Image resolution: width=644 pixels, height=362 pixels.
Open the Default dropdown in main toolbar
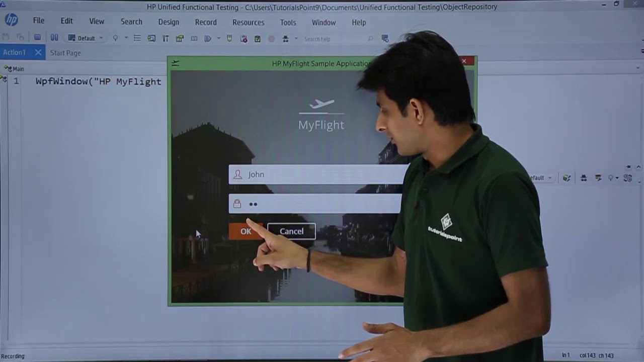click(86, 38)
